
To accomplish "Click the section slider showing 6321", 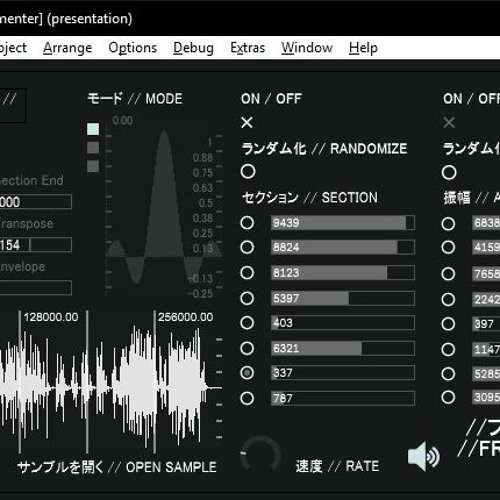I will [x=343, y=348].
